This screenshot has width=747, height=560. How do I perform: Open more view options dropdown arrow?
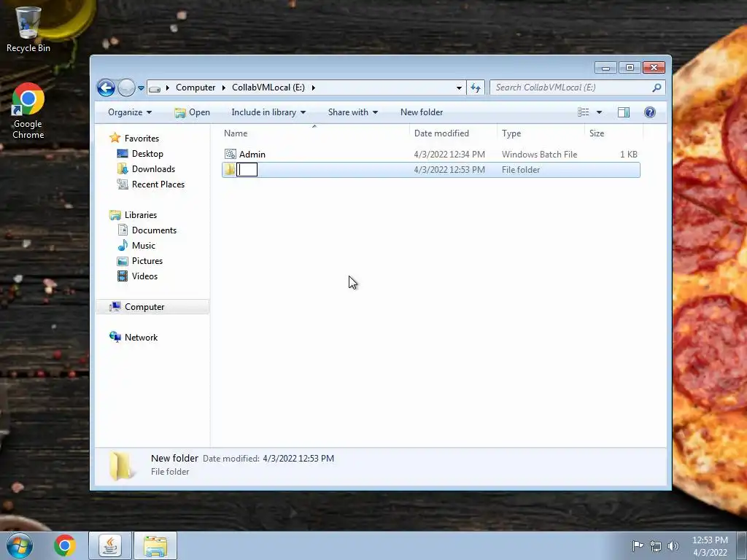(x=600, y=112)
